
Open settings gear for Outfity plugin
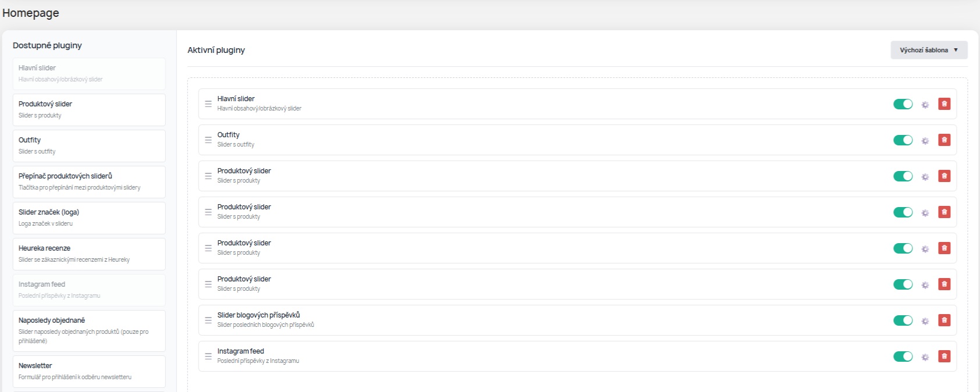(x=925, y=141)
